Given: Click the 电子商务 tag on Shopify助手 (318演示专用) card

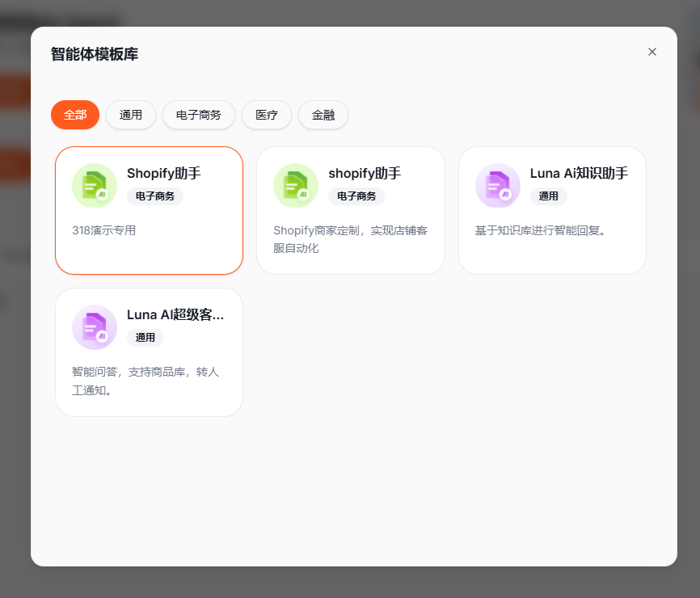Looking at the screenshot, I should point(155,196).
